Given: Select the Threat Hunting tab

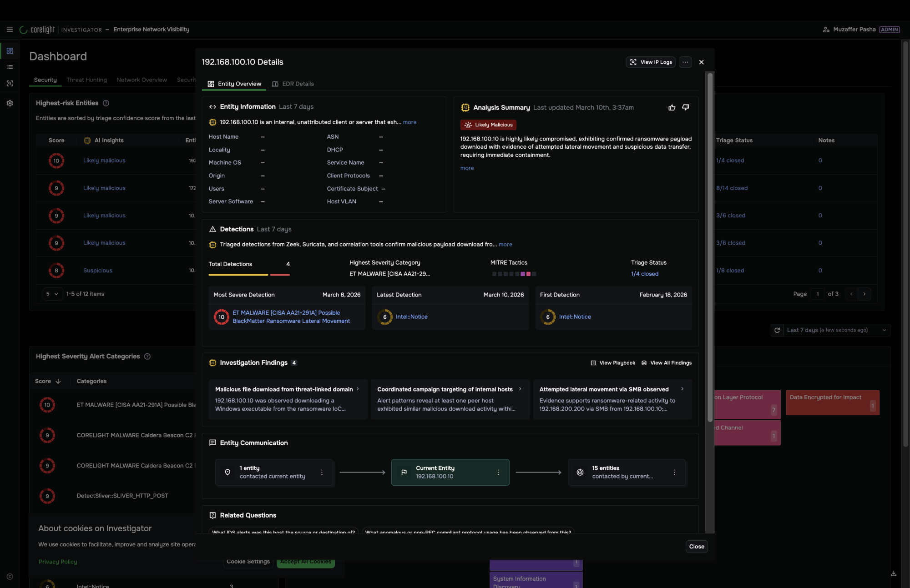Looking at the screenshot, I should [86, 80].
